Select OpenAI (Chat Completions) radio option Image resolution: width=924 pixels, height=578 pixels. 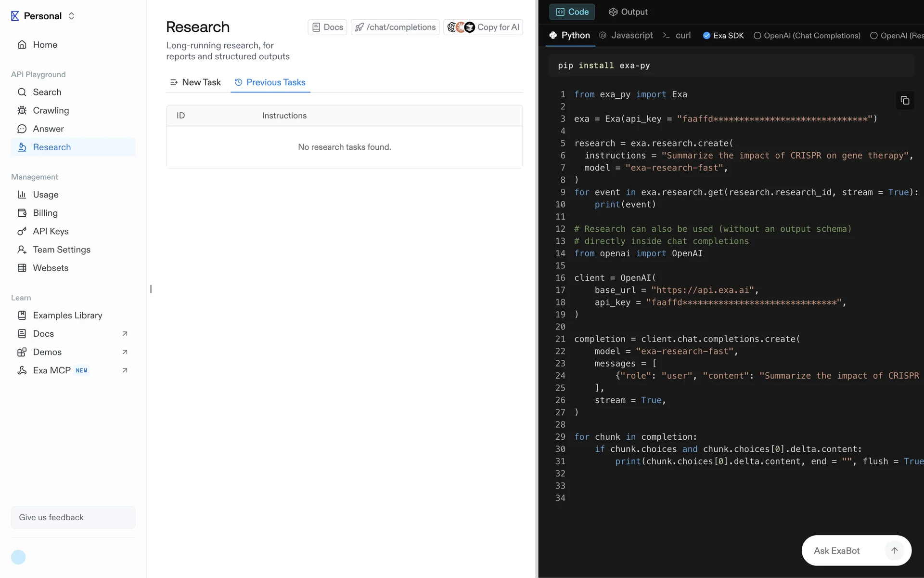[x=757, y=36]
